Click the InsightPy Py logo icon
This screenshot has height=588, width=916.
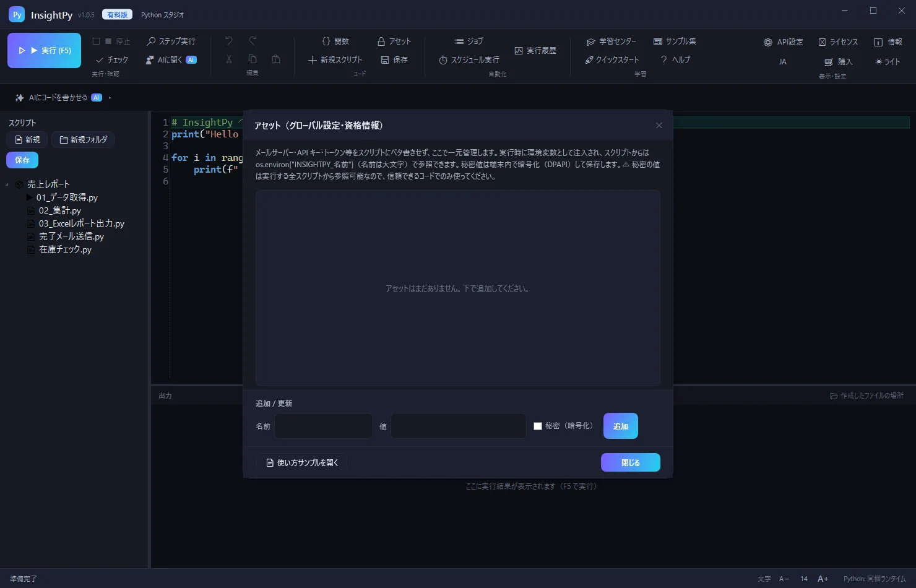click(17, 15)
